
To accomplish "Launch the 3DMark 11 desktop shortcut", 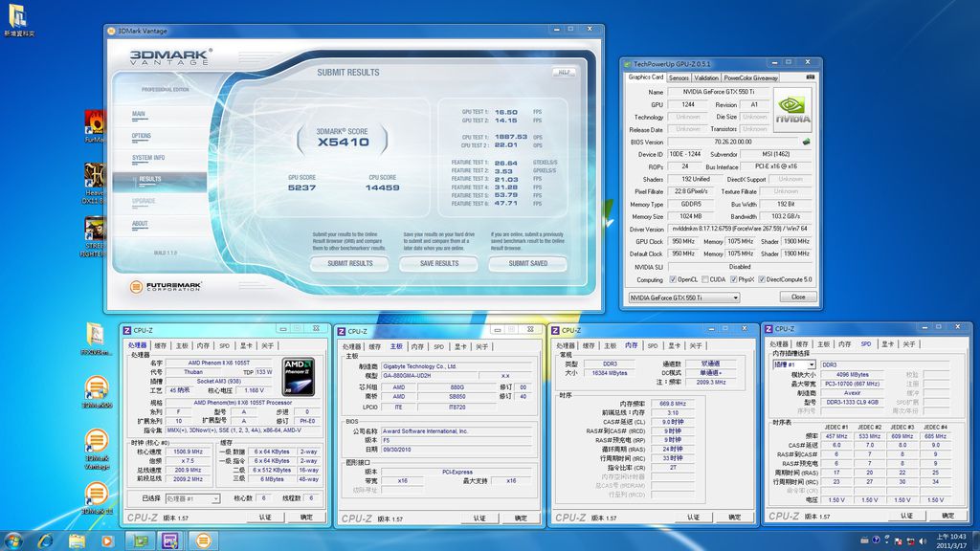I will tap(97, 497).
